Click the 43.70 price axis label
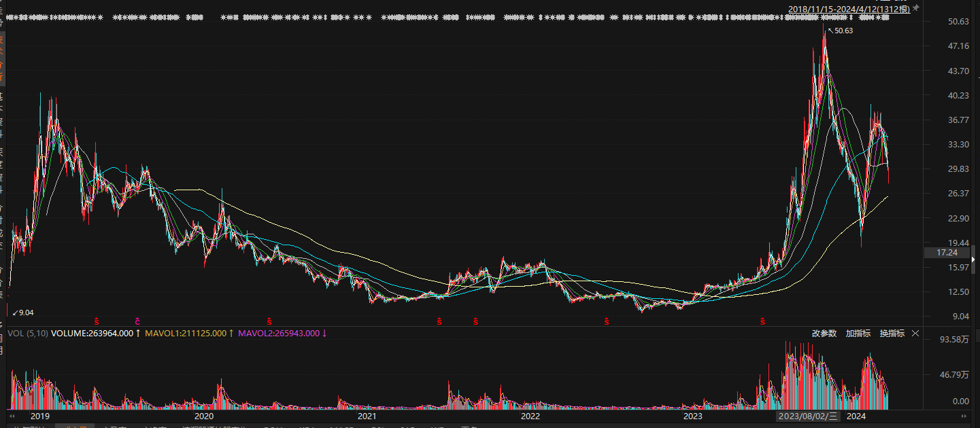 (x=958, y=71)
